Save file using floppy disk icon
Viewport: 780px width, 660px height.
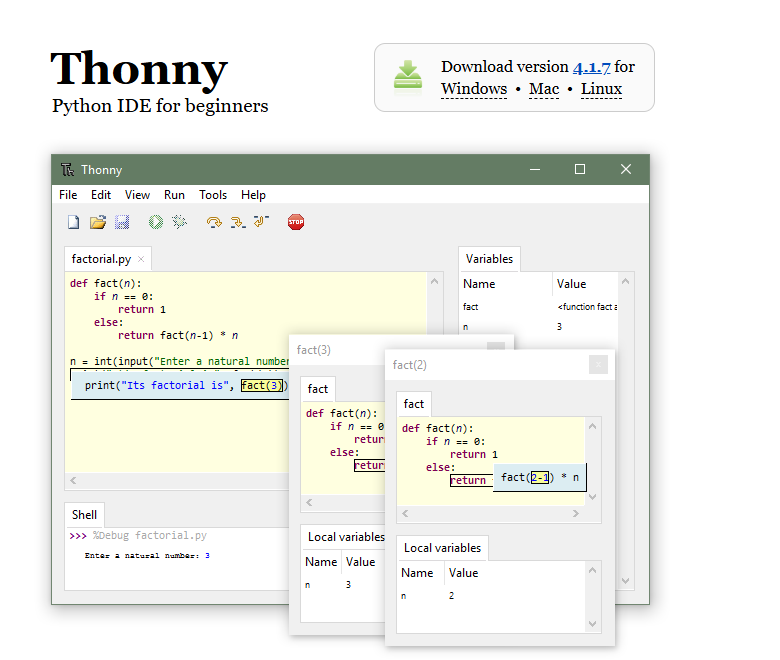[x=122, y=222]
